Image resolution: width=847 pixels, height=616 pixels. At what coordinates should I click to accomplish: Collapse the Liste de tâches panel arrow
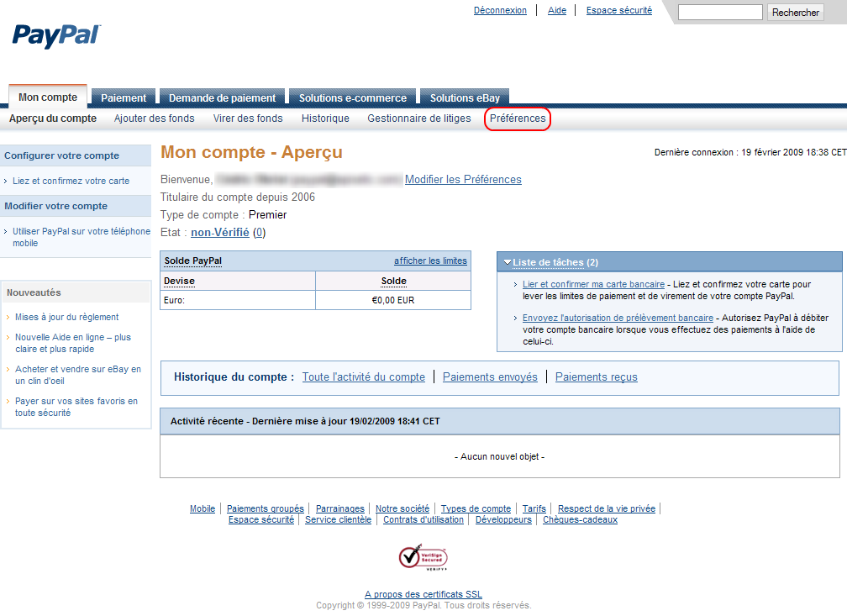point(508,262)
